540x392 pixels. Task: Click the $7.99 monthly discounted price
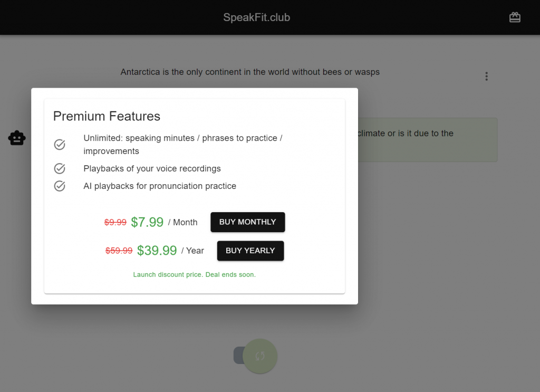pos(147,222)
